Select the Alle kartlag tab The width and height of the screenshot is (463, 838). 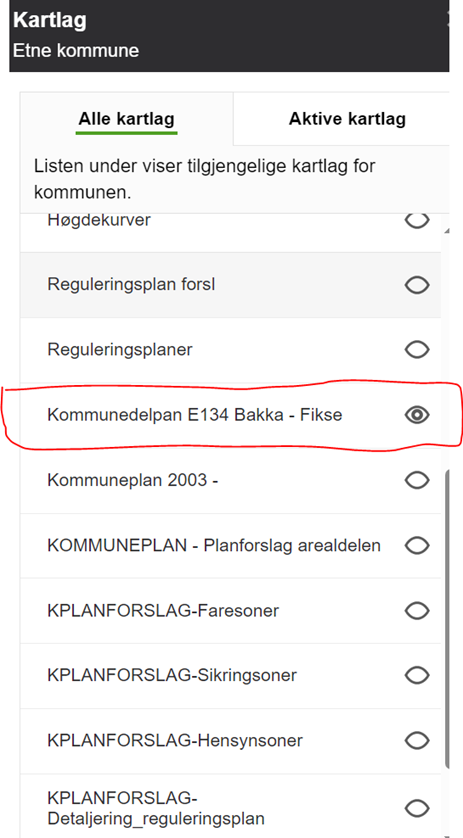click(126, 119)
